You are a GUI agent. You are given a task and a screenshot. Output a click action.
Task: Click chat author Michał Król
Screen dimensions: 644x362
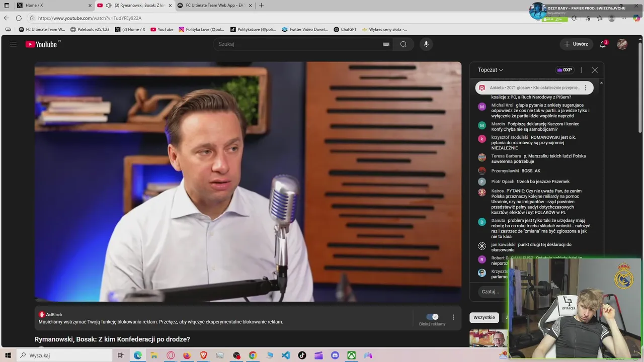click(x=502, y=105)
